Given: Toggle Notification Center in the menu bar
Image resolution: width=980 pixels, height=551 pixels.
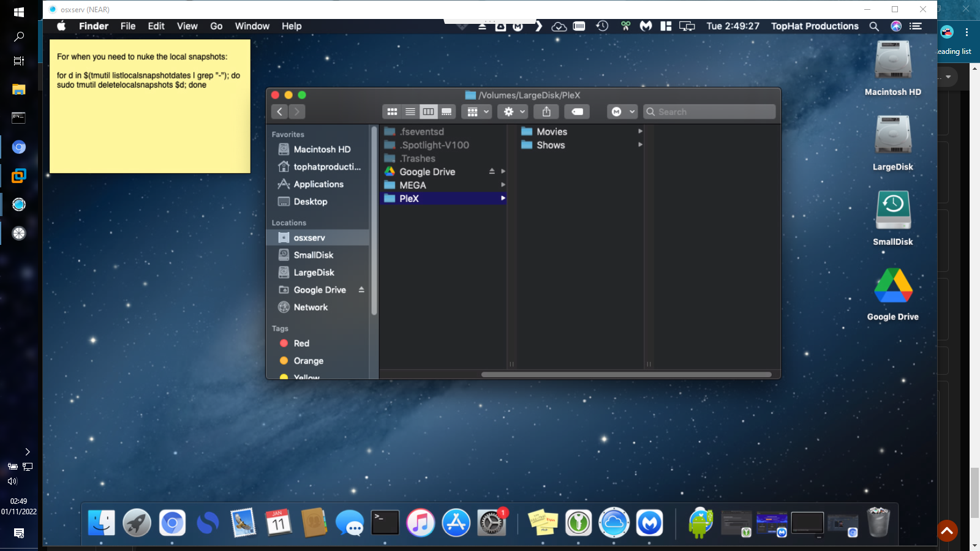Looking at the screenshot, I should click(916, 26).
